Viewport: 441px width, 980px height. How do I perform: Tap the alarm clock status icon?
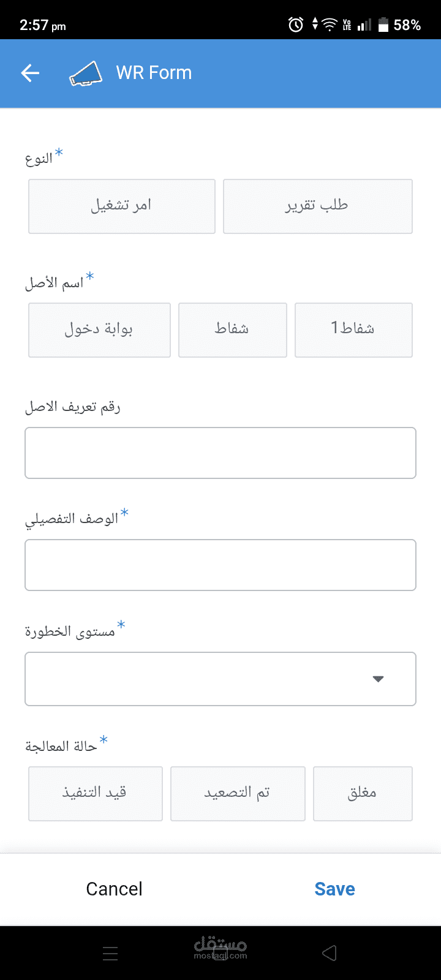(x=296, y=24)
